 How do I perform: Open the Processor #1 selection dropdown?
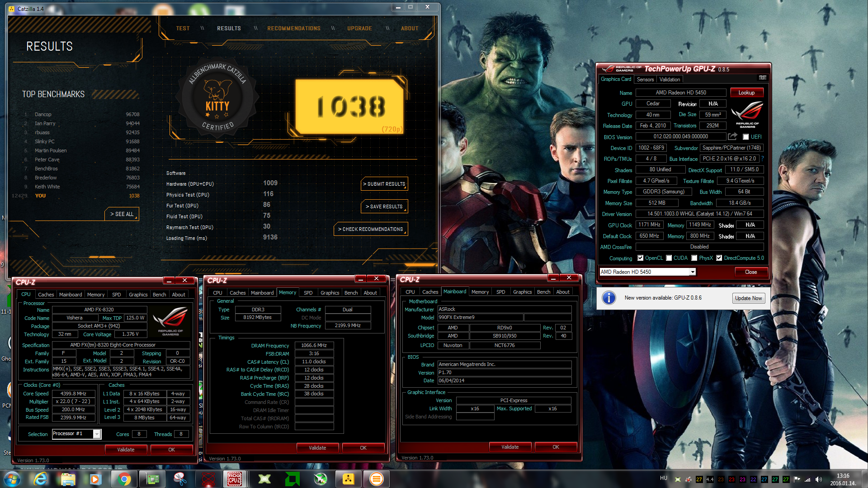point(76,434)
